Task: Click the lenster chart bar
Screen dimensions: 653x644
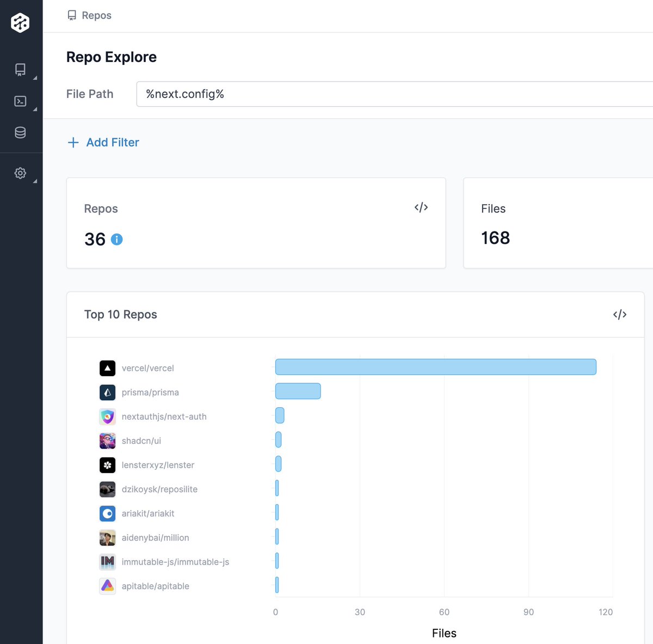Action: coord(279,464)
